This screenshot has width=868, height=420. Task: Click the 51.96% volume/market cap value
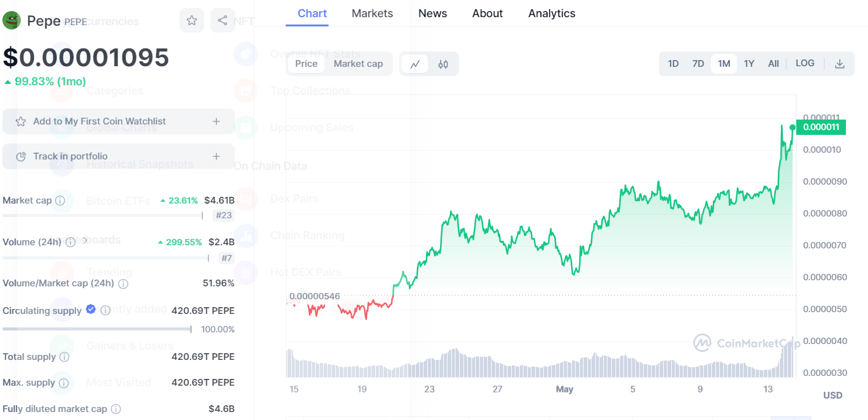tap(219, 283)
